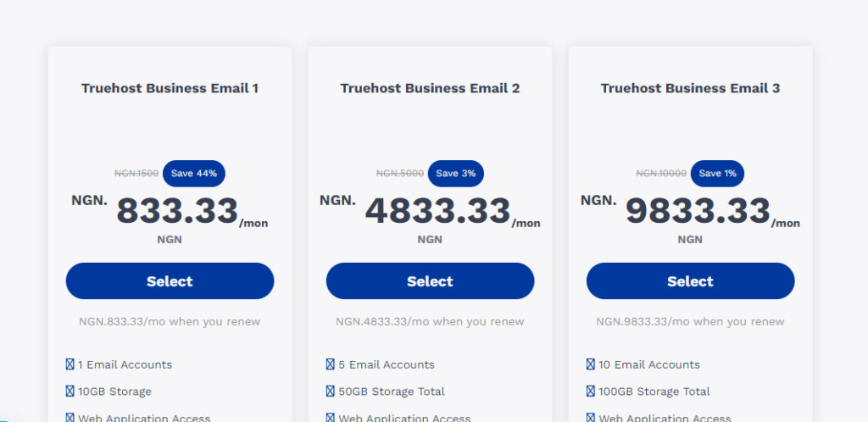Click the 4833.33 per month price

(437, 212)
